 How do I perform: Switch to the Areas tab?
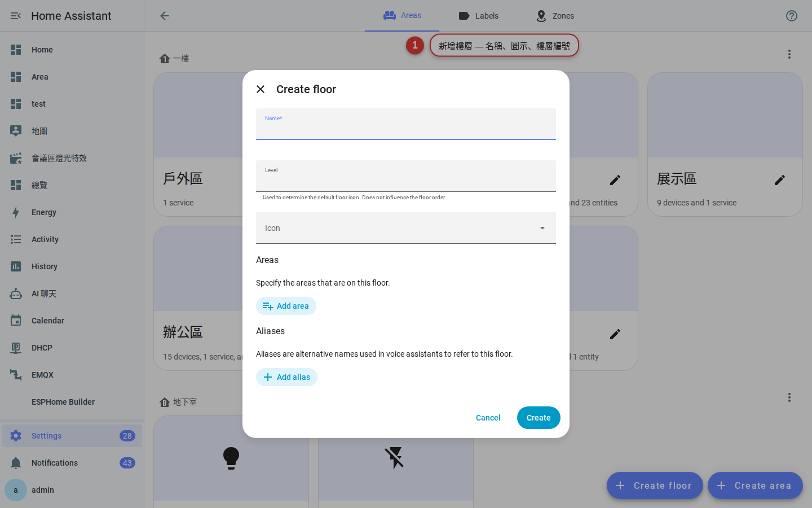tap(402, 16)
